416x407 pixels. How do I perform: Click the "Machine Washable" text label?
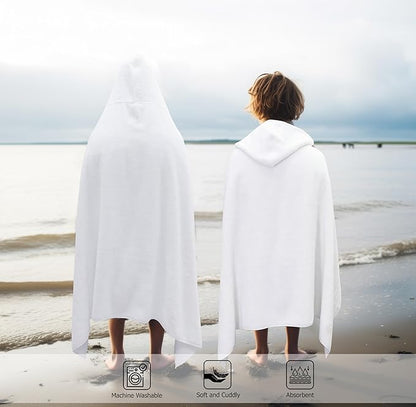click(x=137, y=396)
